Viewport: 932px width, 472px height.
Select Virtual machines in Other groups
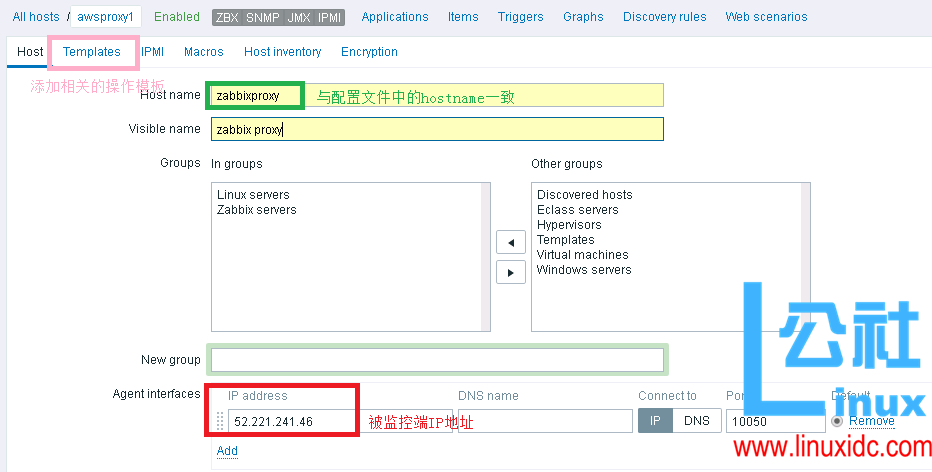click(582, 254)
